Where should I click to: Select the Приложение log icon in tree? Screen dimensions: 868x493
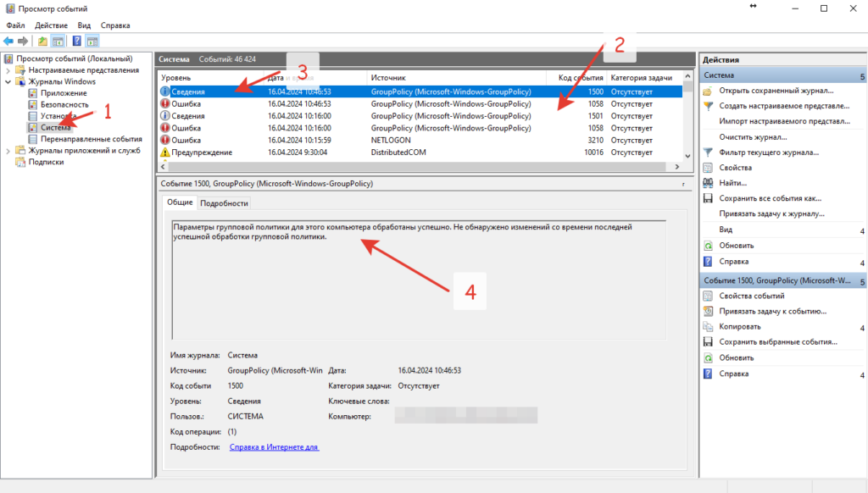[x=33, y=93]
